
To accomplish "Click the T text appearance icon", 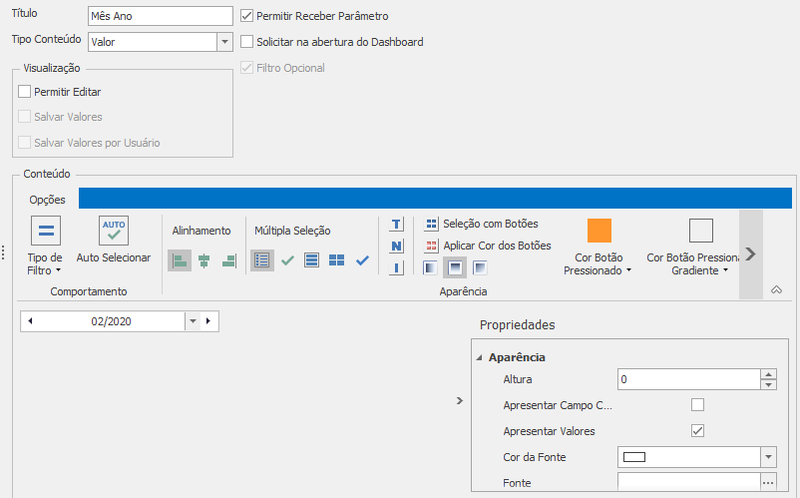I will coord(396,224).
